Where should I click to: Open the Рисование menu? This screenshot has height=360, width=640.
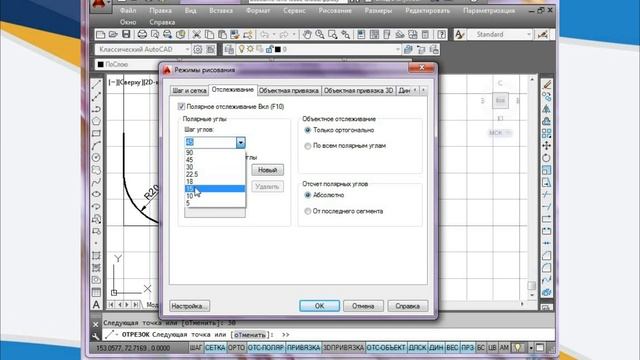pos(335,11)
